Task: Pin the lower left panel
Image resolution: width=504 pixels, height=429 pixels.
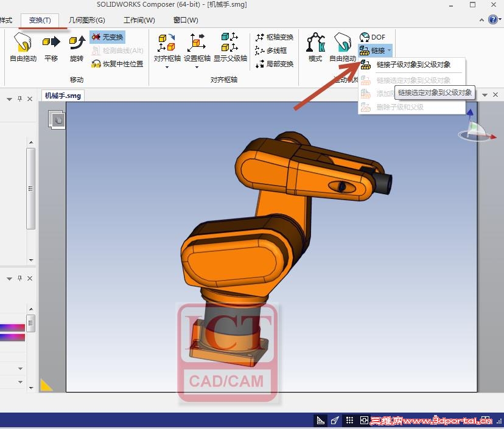Action: (x=19, y=278)
